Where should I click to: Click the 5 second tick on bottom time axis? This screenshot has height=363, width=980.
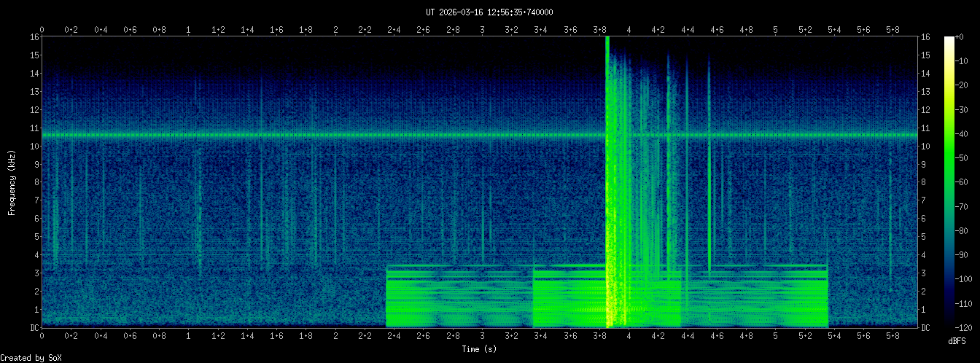coord(776,336)
